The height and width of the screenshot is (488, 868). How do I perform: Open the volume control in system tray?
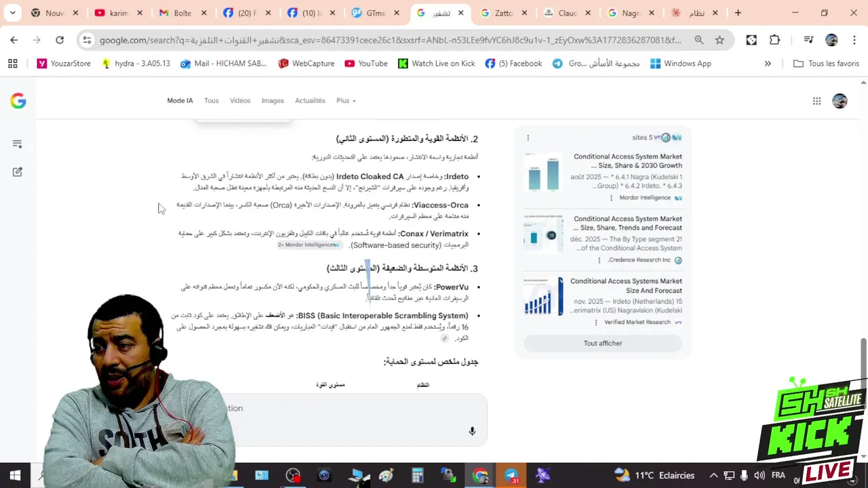tap(759, 476)
